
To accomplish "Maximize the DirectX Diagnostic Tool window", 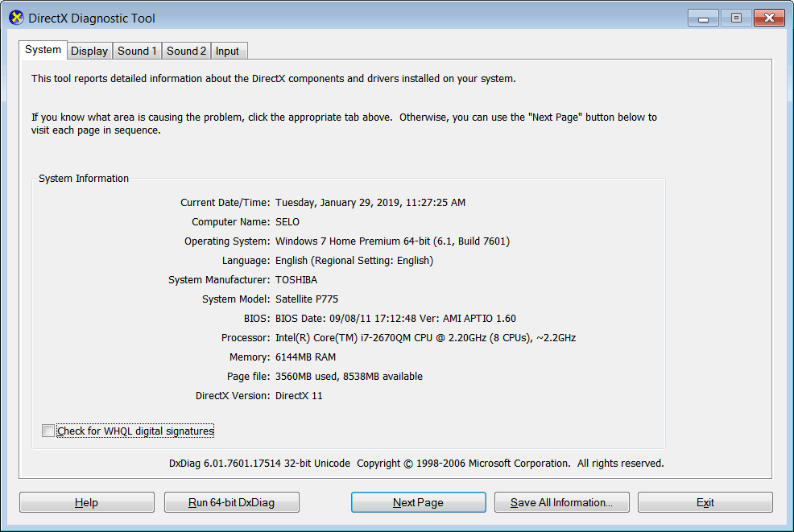I will 736,19.
